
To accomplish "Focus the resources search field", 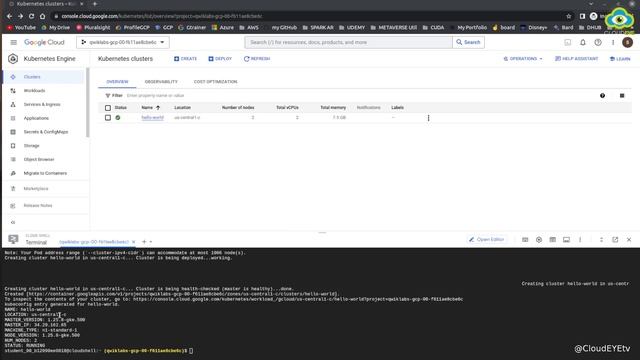I will click(x=349, y=42).
